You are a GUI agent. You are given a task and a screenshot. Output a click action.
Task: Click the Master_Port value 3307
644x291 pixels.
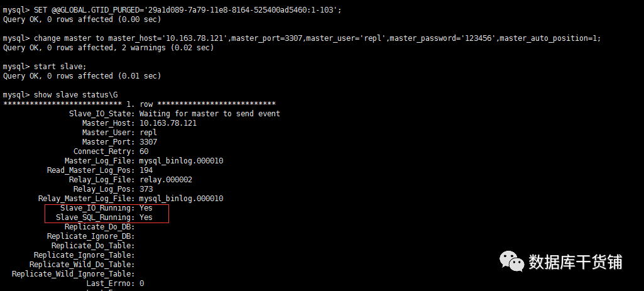(148, 142)
